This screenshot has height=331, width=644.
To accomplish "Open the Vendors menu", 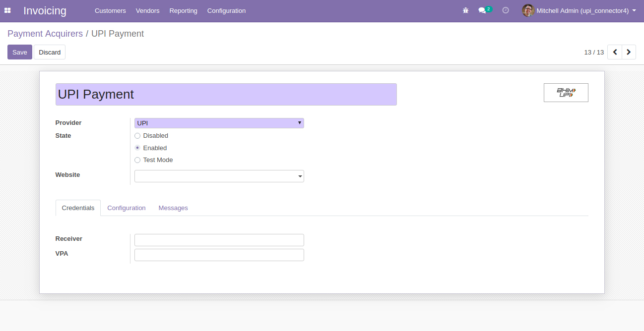I will [147, 10].
